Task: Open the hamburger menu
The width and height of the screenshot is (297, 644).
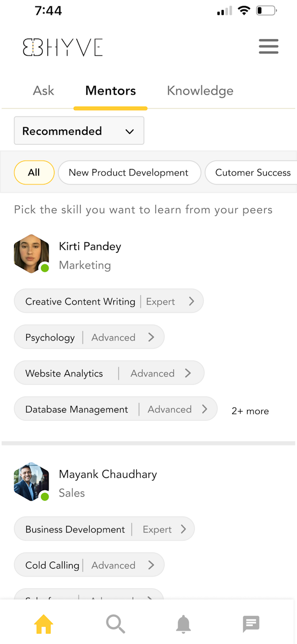Action: pos(269,47)
